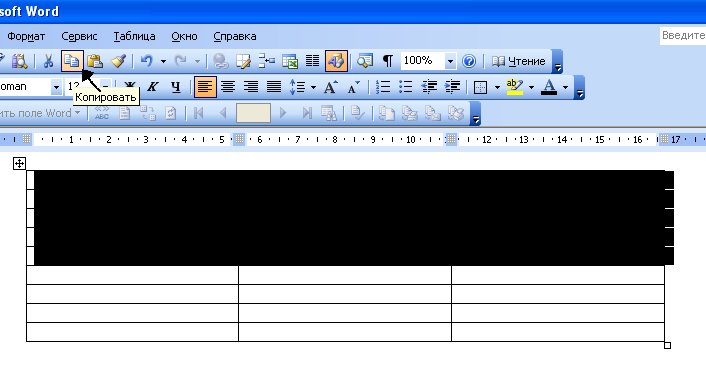Click the Merge to Printer icon
Viewport: 706px width, 375px height.
point(410,113)
